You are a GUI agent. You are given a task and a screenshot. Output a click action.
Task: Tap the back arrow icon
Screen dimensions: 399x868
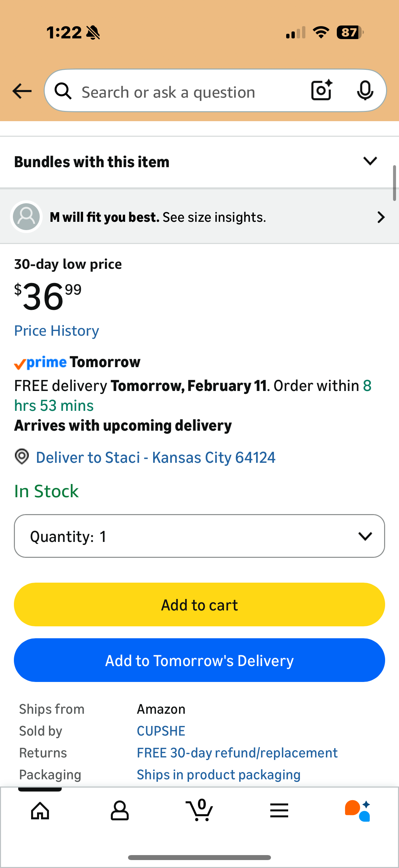click(x=22, y=91)
